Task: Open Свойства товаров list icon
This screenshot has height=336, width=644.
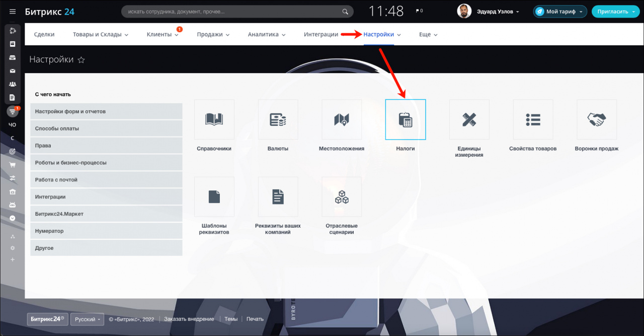Action: tap(533, 120)
